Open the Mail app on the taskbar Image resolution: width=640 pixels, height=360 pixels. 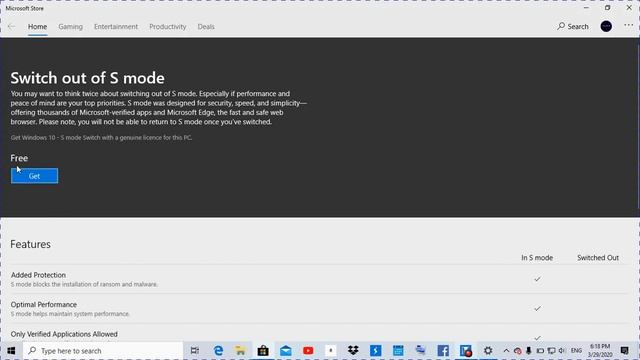pos(286,351)
